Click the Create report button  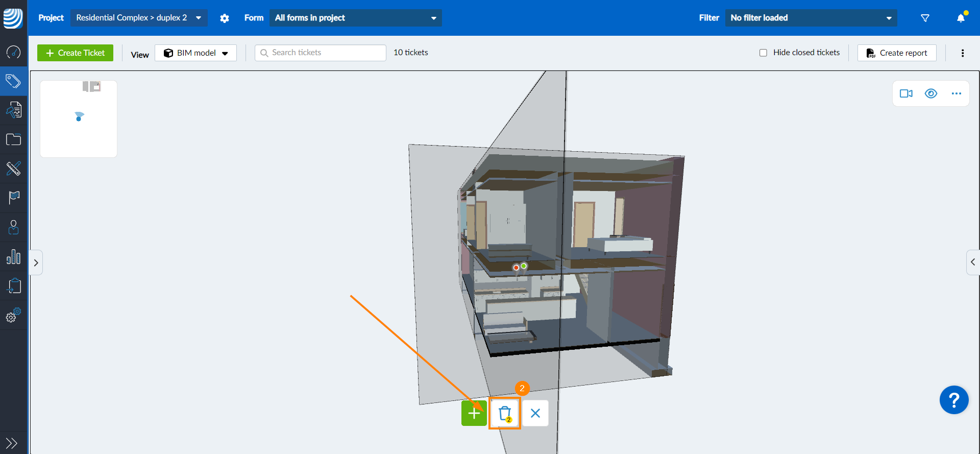click(897, 53)
